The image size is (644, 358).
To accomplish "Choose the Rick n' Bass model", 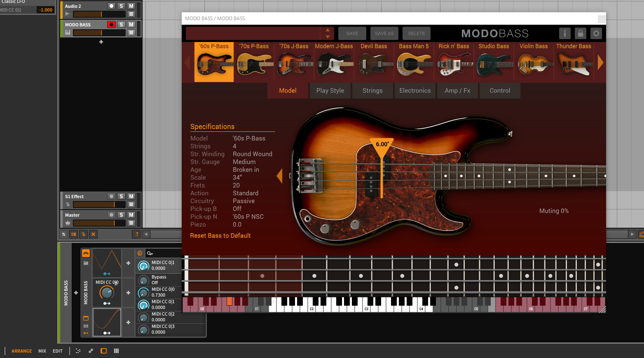I will point(454,62).
